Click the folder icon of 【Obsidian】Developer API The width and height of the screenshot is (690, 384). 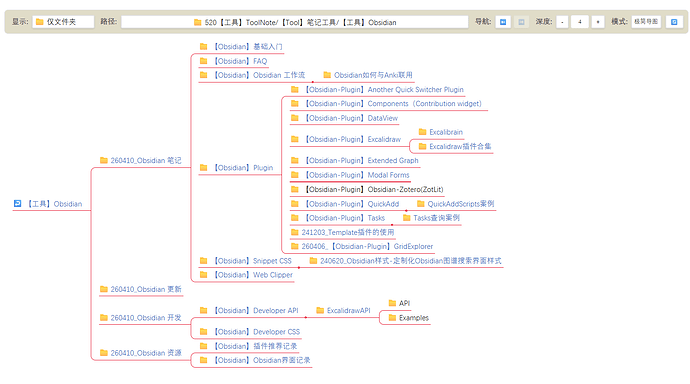203,310
